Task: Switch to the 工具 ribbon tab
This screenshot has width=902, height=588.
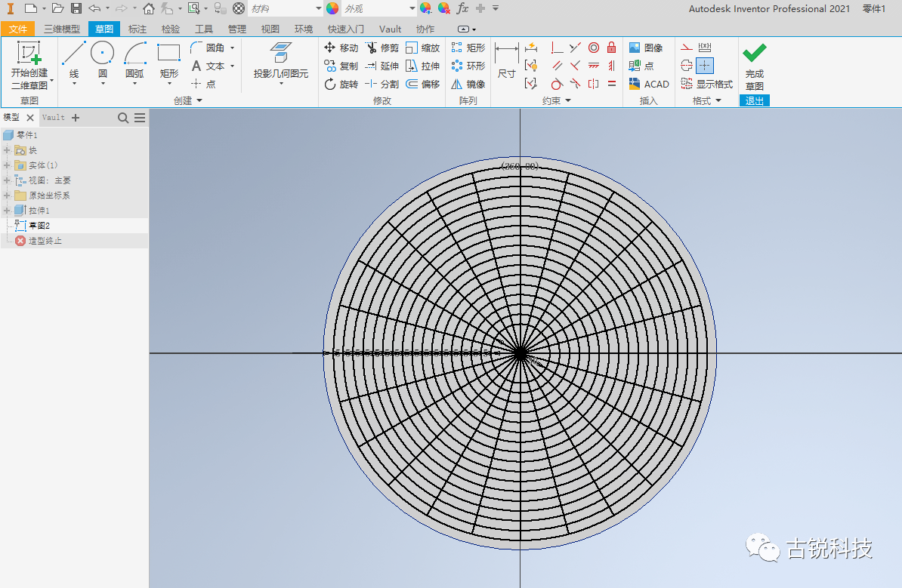Action: click(204, 29)
